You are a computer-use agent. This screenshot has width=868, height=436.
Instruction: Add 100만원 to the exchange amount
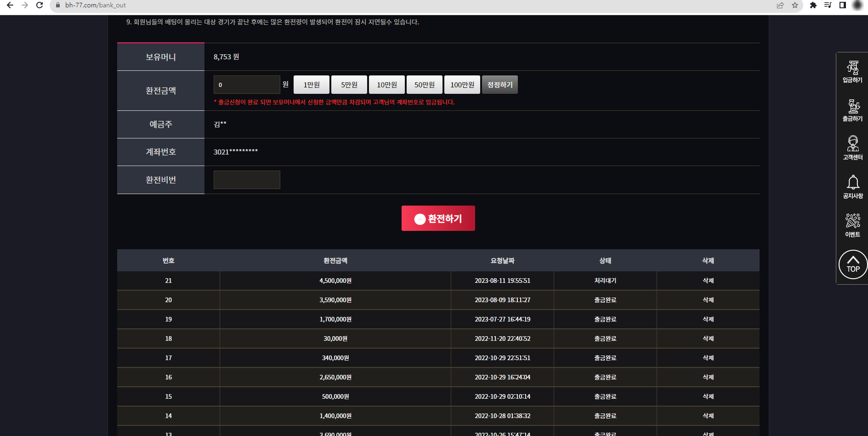(x=462, y=85)
